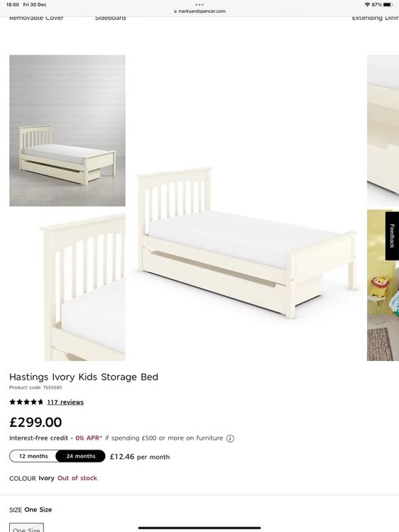Tap the Removable Cover category link
The image size is (399, 532).
(x=36, y=18)
